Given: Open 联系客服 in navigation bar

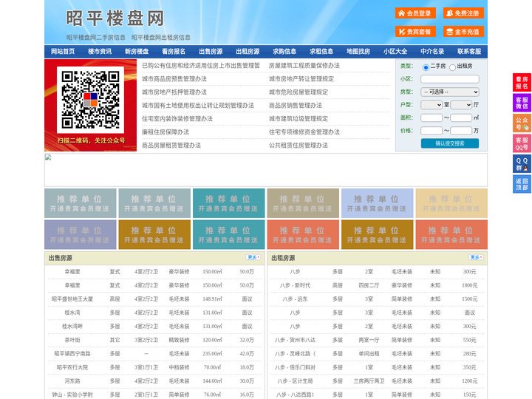Looking at the screenshot, I should (x=470, y=52).
